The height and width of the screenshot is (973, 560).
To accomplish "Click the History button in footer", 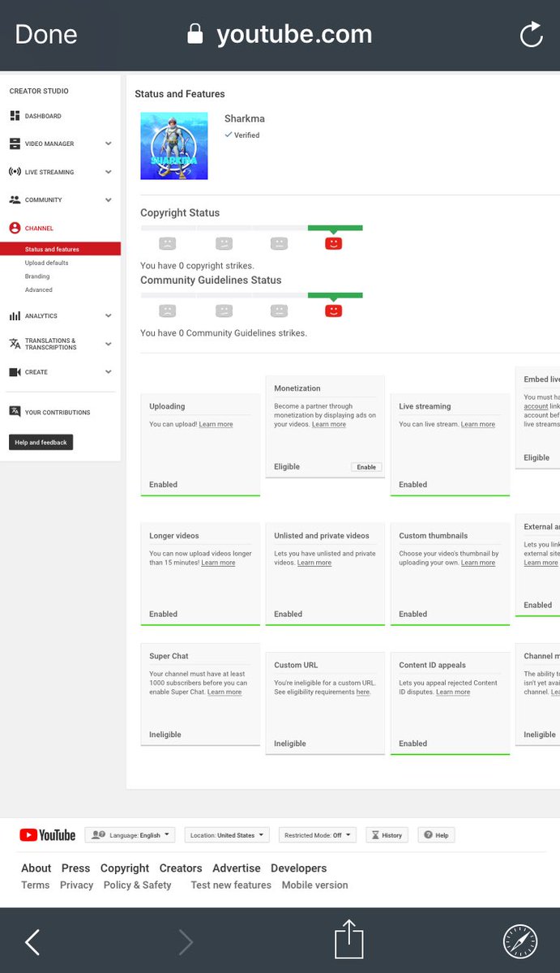I will pos(387,835).
